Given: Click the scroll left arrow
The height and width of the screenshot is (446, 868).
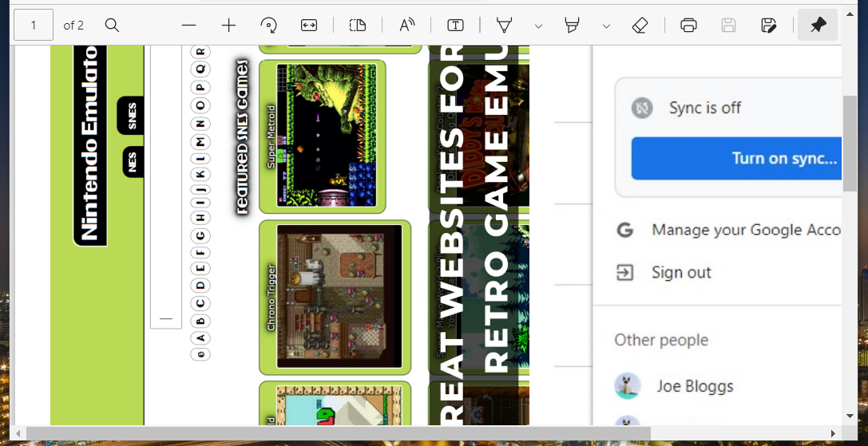Looking at the screenshot, I should pos(18,433).
